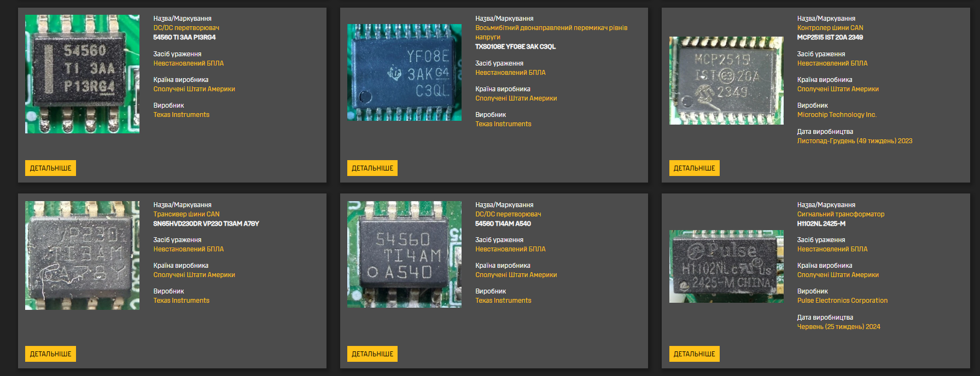
Task: Click the Microchip Technology Inc. manufacturer link
Action: tap(836, 115)
